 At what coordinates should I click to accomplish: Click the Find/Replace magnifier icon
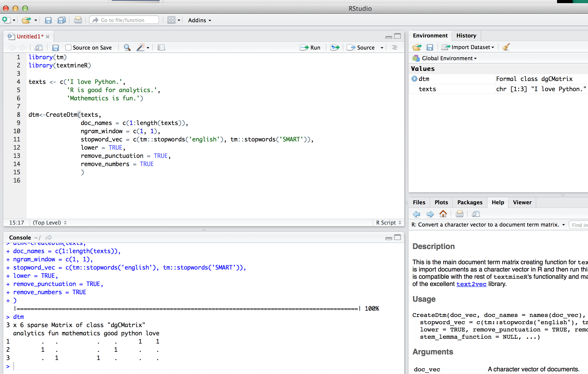coord(127,47)
